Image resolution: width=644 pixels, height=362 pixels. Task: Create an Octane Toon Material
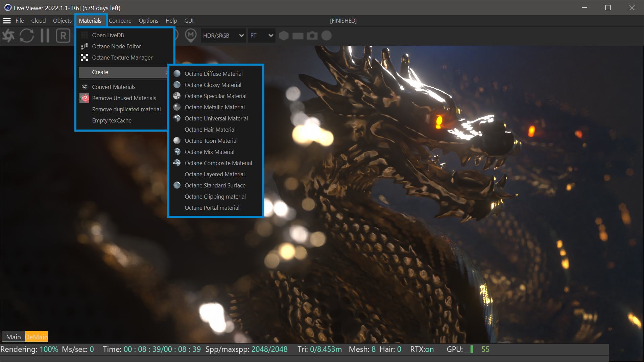[216, 141]
